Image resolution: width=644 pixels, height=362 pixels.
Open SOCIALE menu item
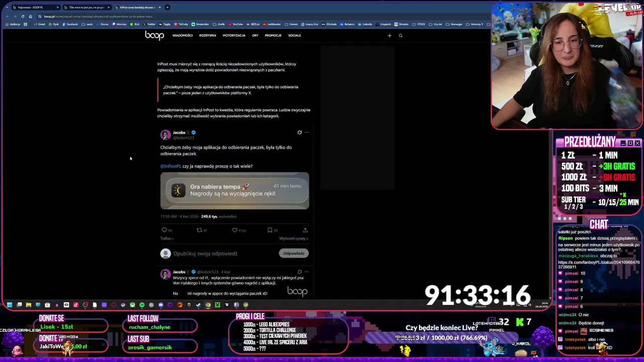294,35
